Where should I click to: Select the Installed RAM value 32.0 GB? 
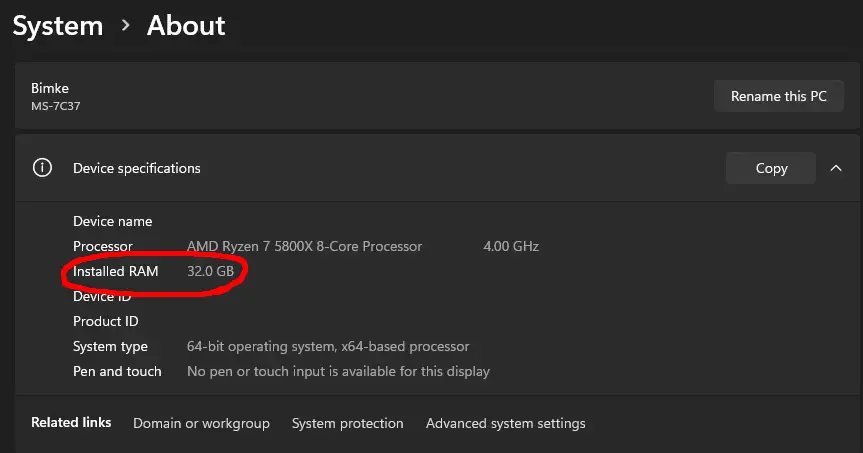[210, 271]
